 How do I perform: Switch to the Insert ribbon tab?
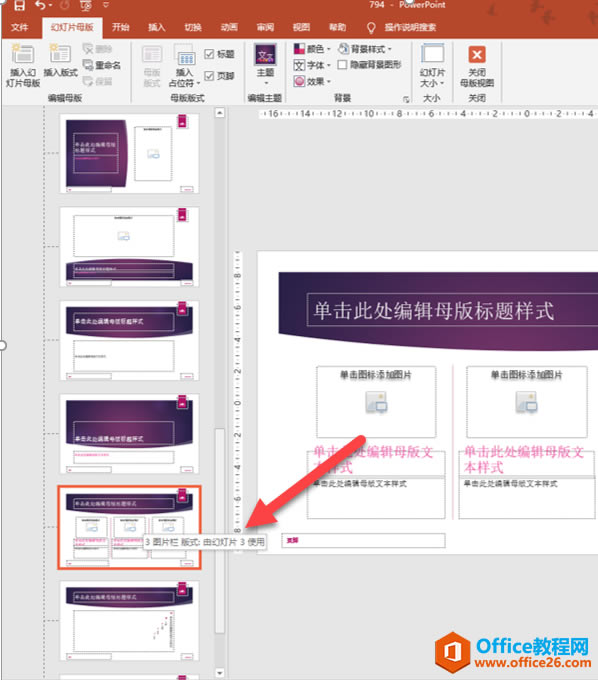click(x=157, y=27)
